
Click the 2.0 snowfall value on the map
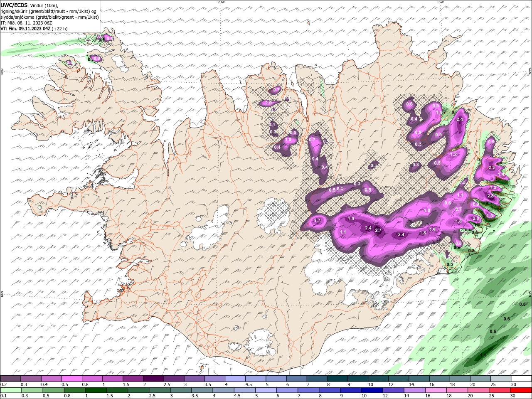pos(476,218)
